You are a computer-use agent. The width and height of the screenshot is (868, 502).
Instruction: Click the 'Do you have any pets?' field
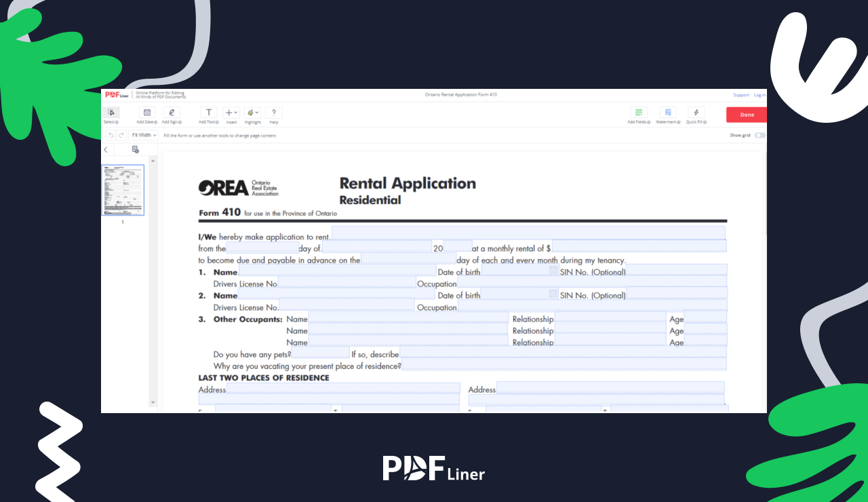tap(320, 352)
